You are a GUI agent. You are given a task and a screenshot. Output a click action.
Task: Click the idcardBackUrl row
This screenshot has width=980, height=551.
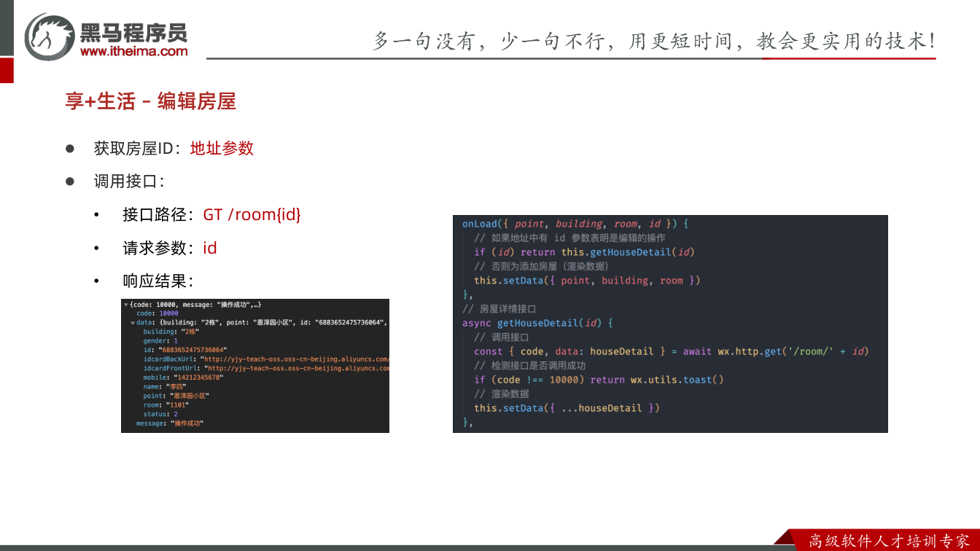tap(266, 359)
